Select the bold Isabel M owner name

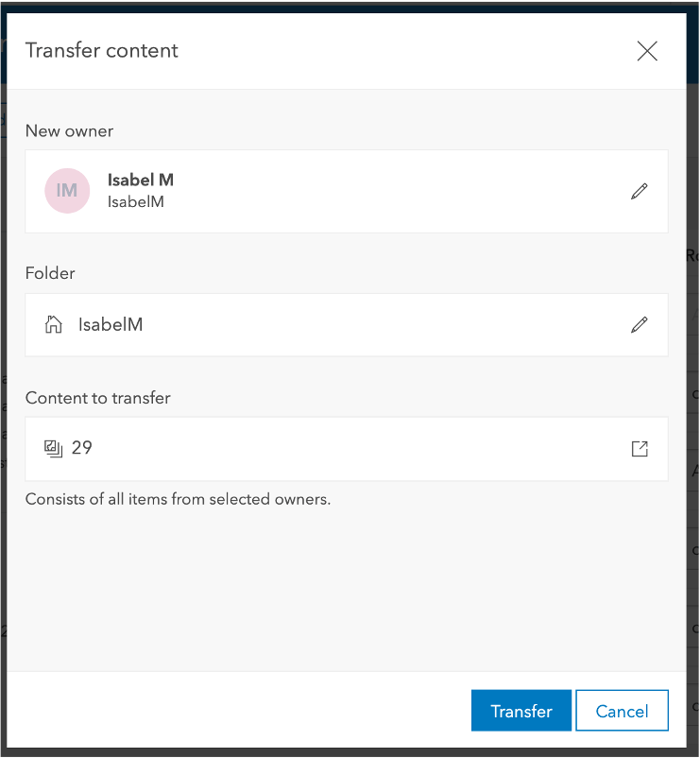click(x=141, y=180)
